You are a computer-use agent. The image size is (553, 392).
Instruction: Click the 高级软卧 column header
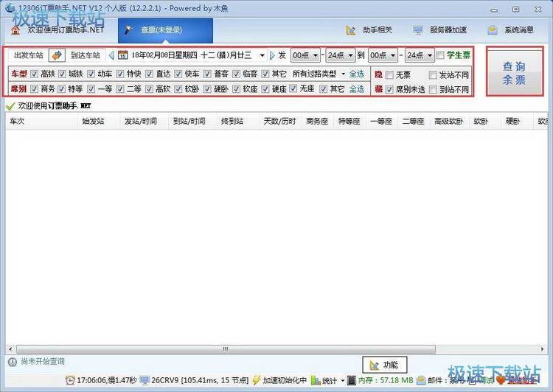click(449, 122)
